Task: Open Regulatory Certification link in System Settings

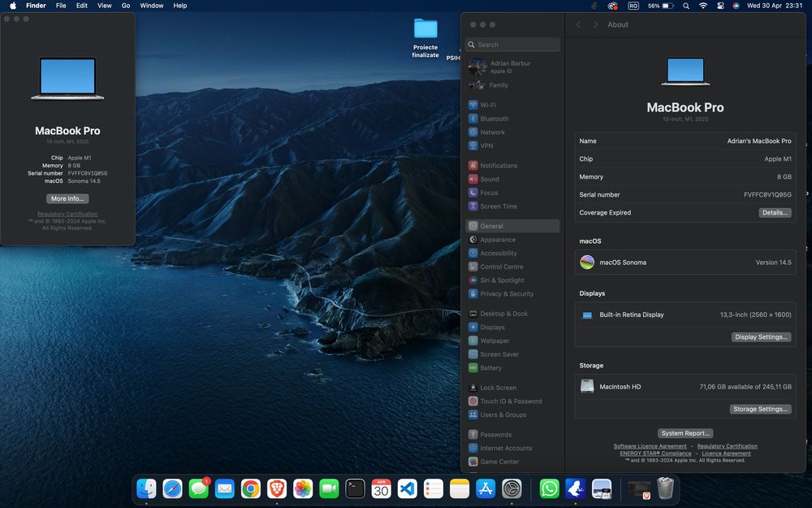Action: coord(727,446)
